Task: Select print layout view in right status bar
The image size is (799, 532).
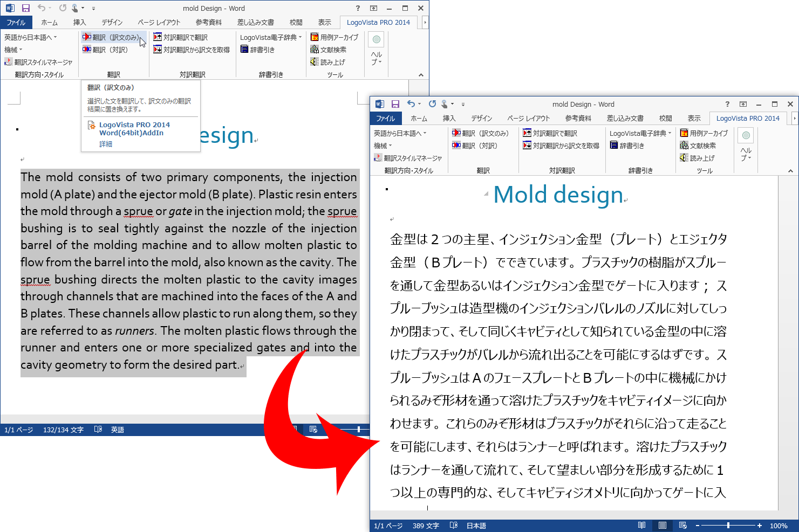Action: point(662,526)
